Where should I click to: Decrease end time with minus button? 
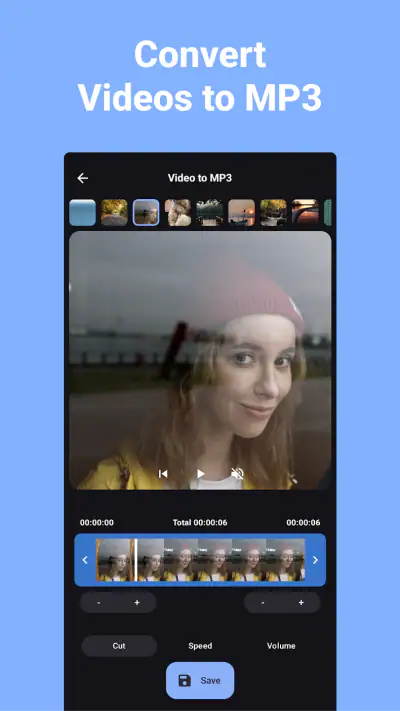(x=263, y=603)
